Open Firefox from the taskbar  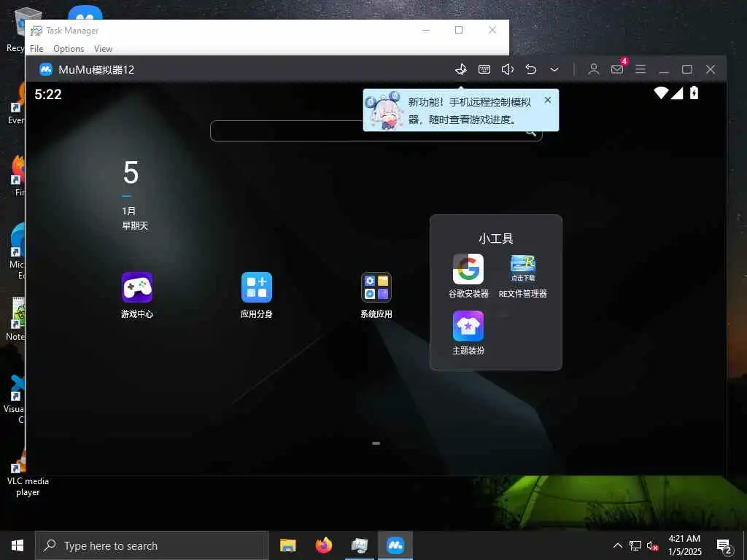[x=324, y=545]
